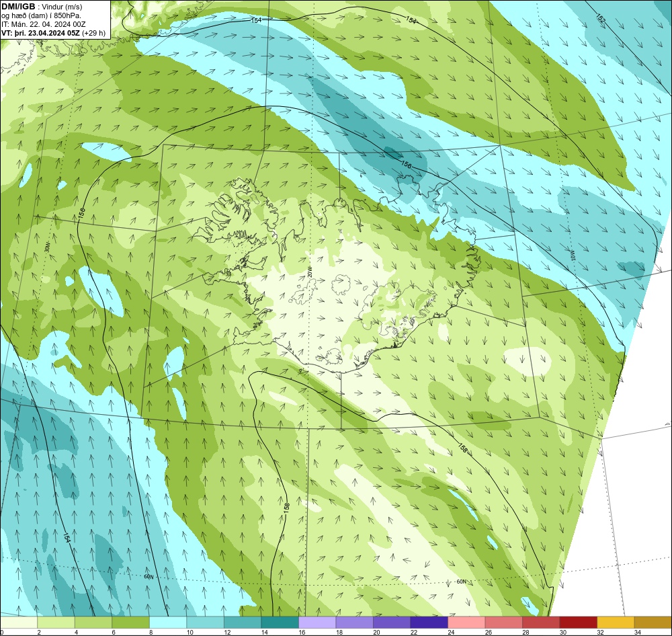Image resolution: width=672 pixels, height=636 pixels.
Task: Choose the 22–24 m/s deep indigo legend swatch
Action: coord(429,623)
